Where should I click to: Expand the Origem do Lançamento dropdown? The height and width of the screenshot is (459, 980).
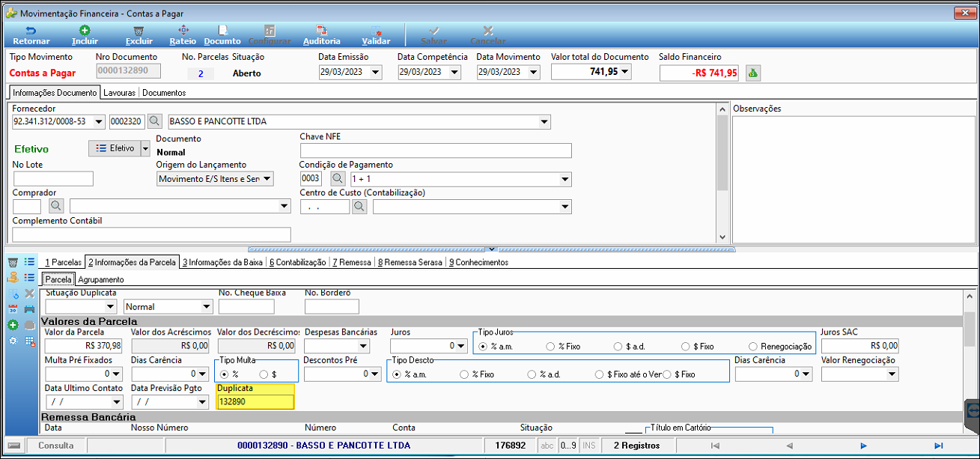pyautogui.click(x=268, y=179)
